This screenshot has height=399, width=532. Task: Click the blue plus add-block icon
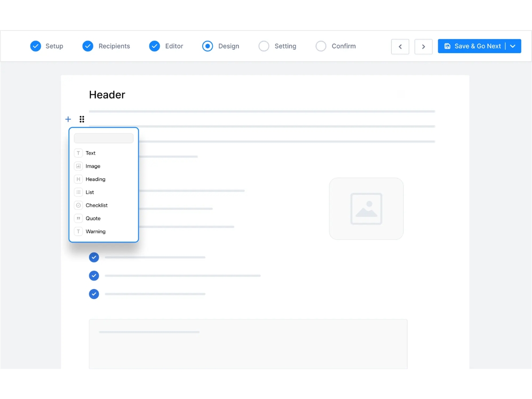tap(68, 119)
